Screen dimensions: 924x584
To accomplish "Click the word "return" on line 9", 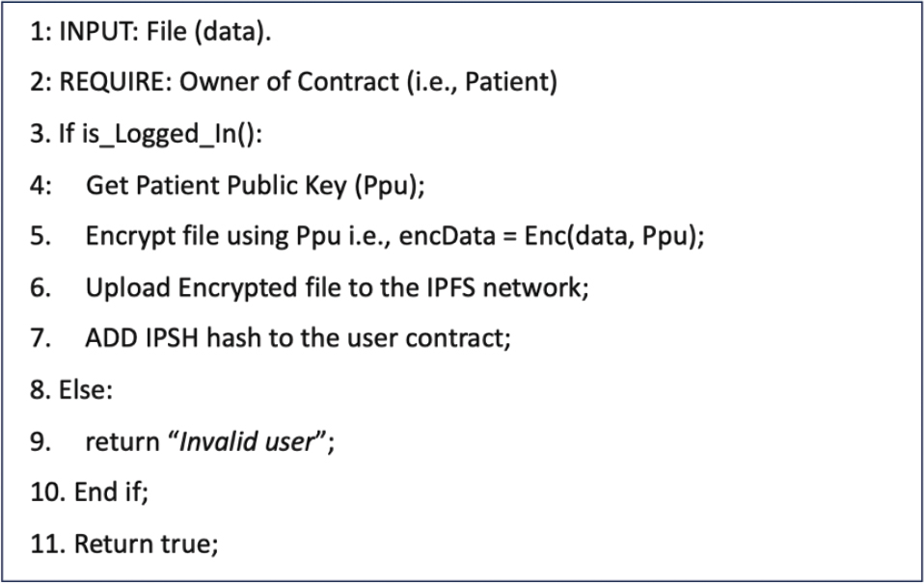I will tap(120, 443).
